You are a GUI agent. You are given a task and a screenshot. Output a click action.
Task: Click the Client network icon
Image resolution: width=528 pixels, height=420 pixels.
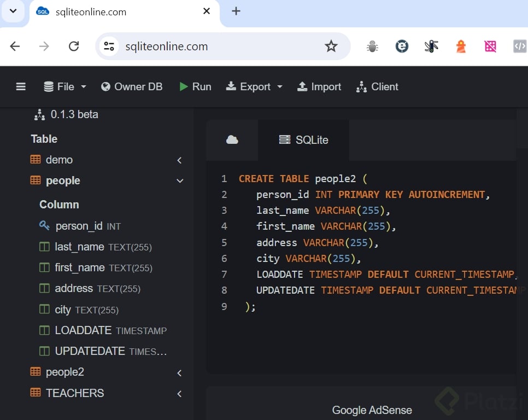point(361,87)
